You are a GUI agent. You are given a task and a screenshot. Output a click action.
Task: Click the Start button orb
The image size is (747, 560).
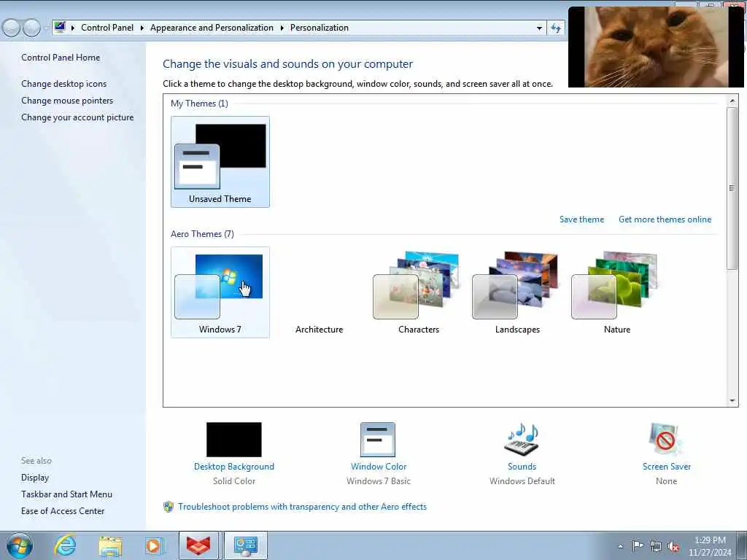(x=20, y=545)
